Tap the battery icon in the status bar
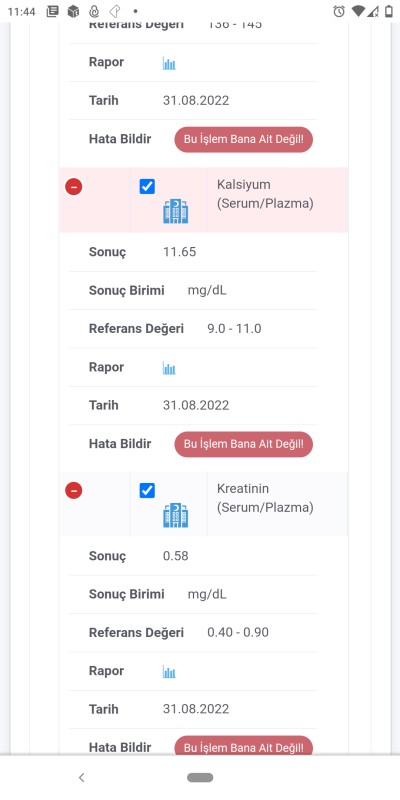The image size is (400, 800). point(389,11)
